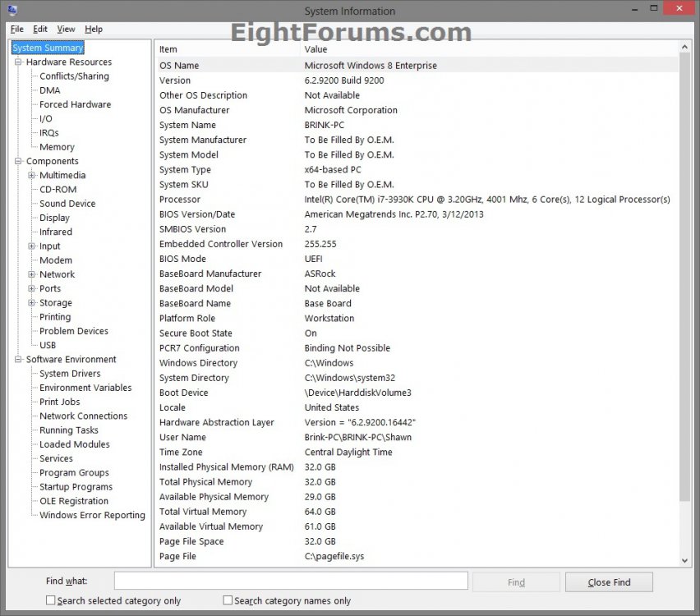Enable Search selected category only checkbox
This screenshot has width=700, height=616.
[x=51, y=600]
